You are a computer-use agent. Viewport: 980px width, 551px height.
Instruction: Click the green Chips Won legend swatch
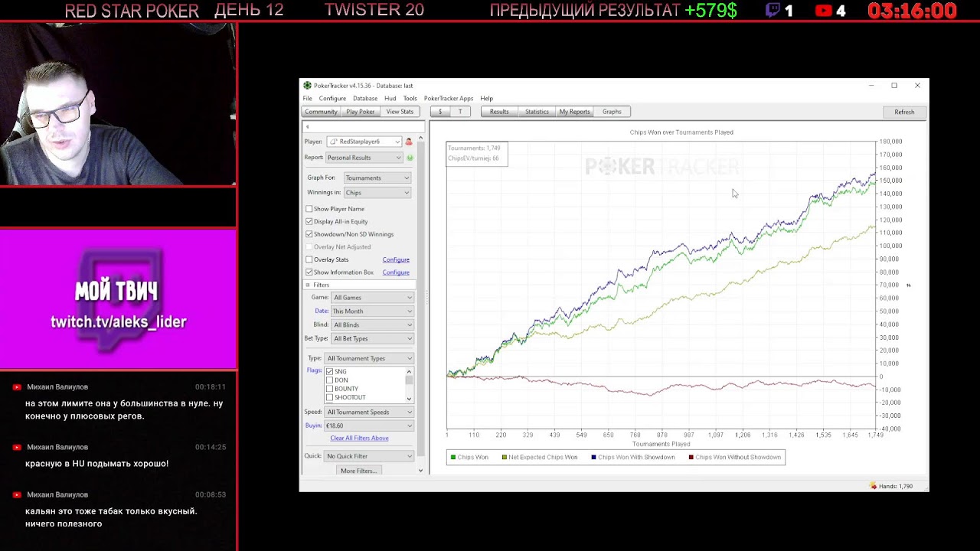[x=453, y=458]
